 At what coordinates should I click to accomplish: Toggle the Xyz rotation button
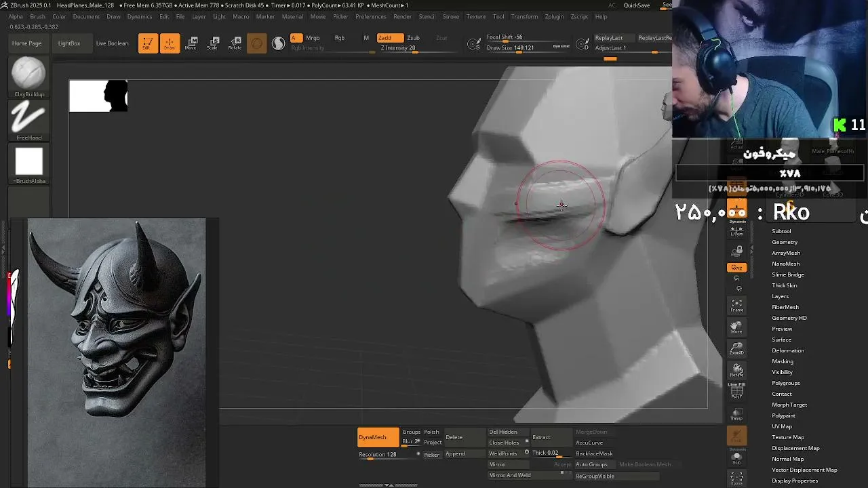point(736,268)
